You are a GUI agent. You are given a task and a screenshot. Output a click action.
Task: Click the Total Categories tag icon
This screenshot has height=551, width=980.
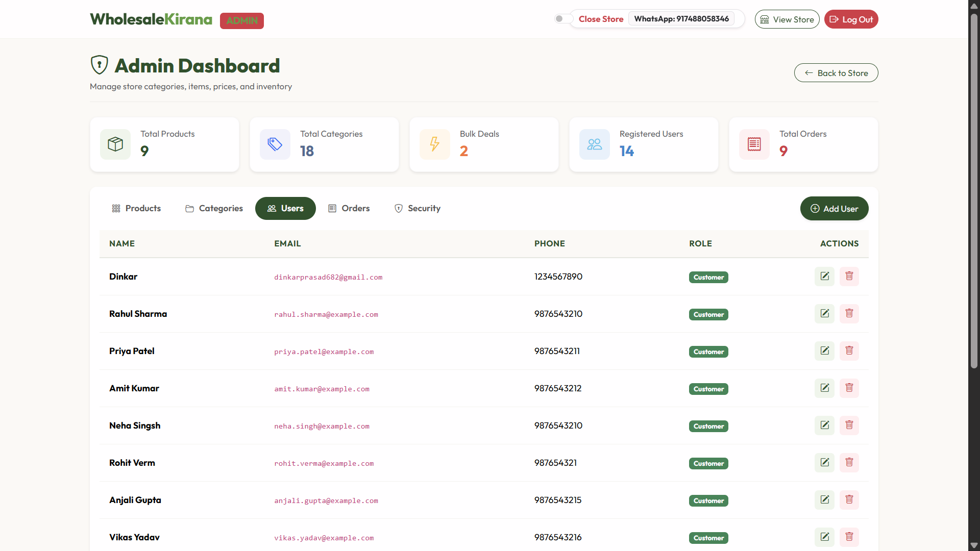pos(275,144)
